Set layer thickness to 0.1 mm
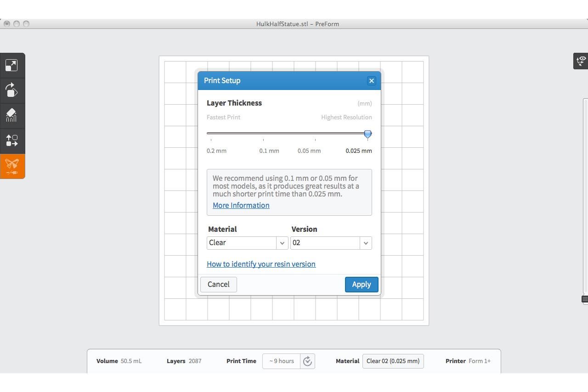The height and width of the screenshot is (392, 588). coord(269,151)
